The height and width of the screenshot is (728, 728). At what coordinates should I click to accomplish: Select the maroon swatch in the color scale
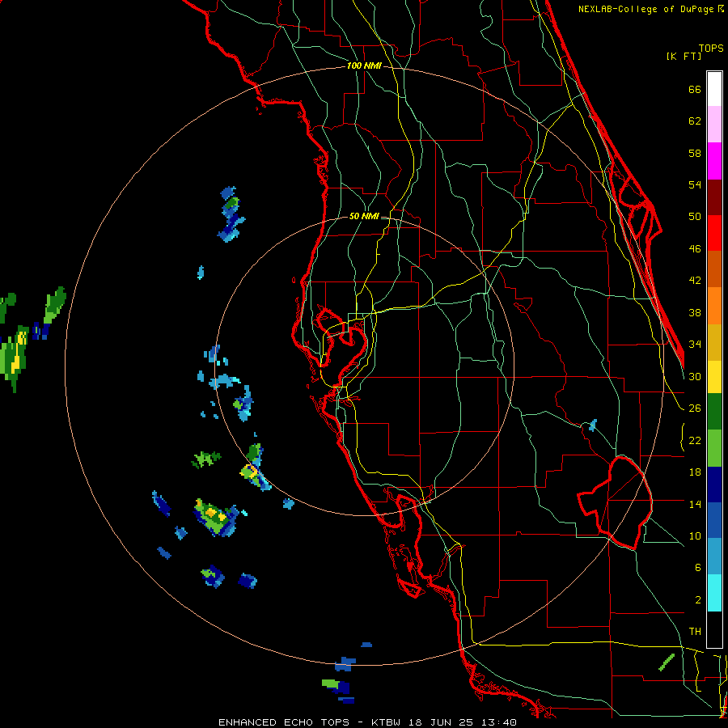(714, 197)
